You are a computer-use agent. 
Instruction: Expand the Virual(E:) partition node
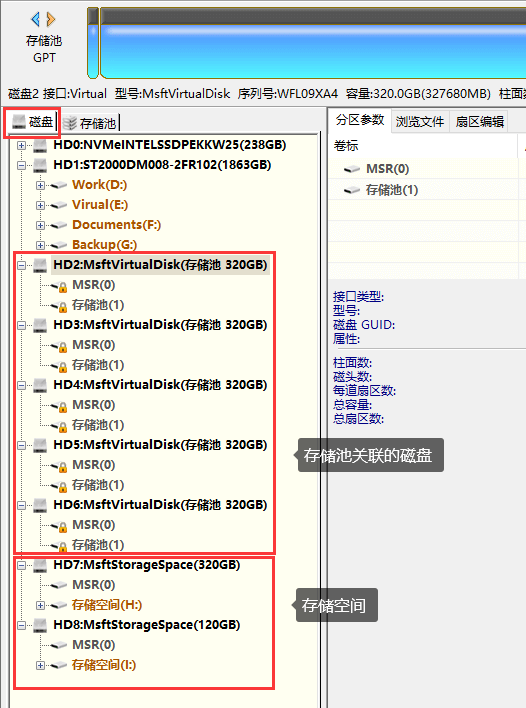[40, 205]
